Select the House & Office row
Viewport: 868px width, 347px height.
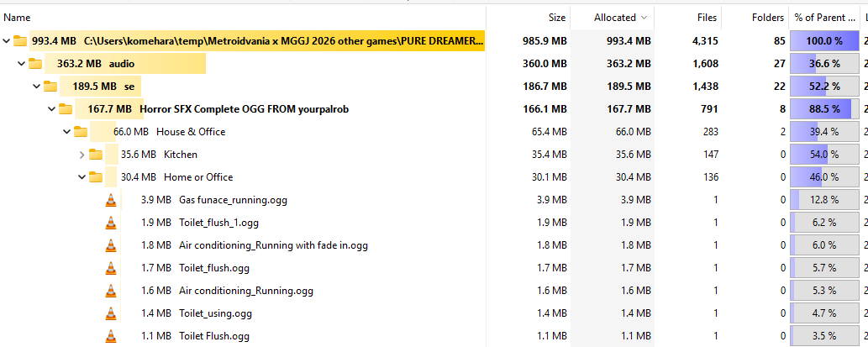[x=191, y=132]
